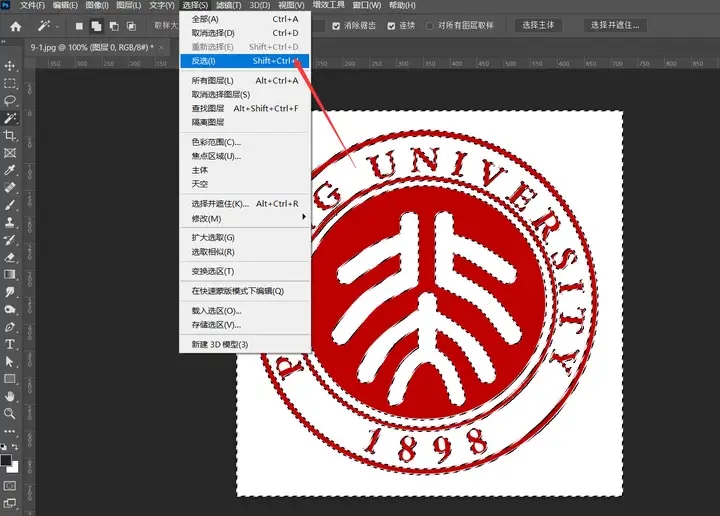This screenshot has width=720, height=516.
Task: Choose 取消选择(D) in the menu
Action: (x=245, y=33)
